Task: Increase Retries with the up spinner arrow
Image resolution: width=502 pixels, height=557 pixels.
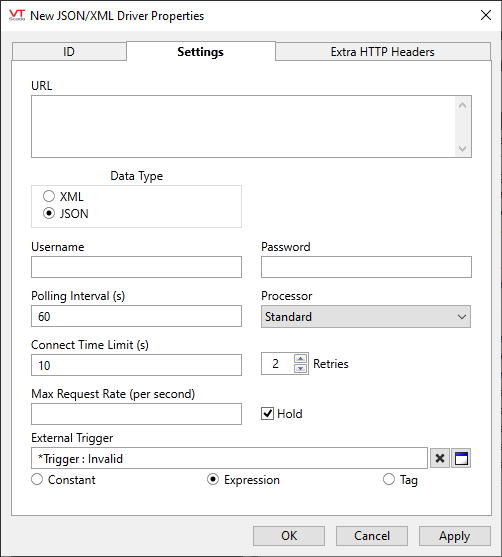Action: point(301,358)
